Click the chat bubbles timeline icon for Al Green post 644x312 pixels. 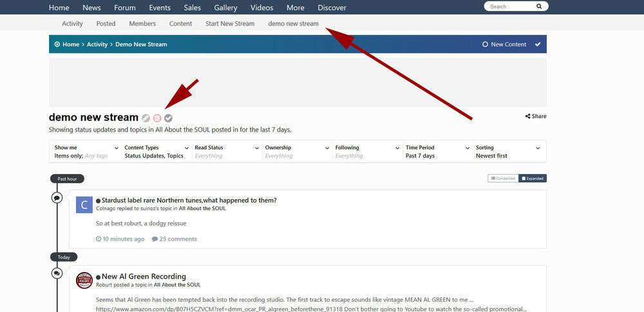[x=57, y=273]
